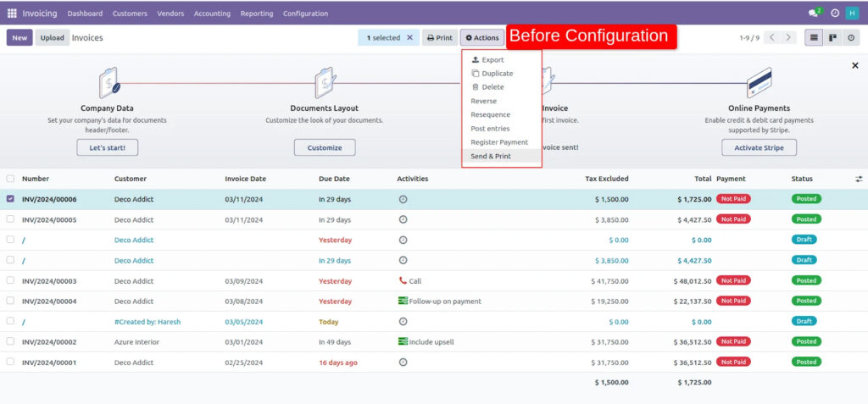Viewport: 868px width, 404px height.
Task: Click activity clock for INV/2024/00006
Action: pos(403,199)
